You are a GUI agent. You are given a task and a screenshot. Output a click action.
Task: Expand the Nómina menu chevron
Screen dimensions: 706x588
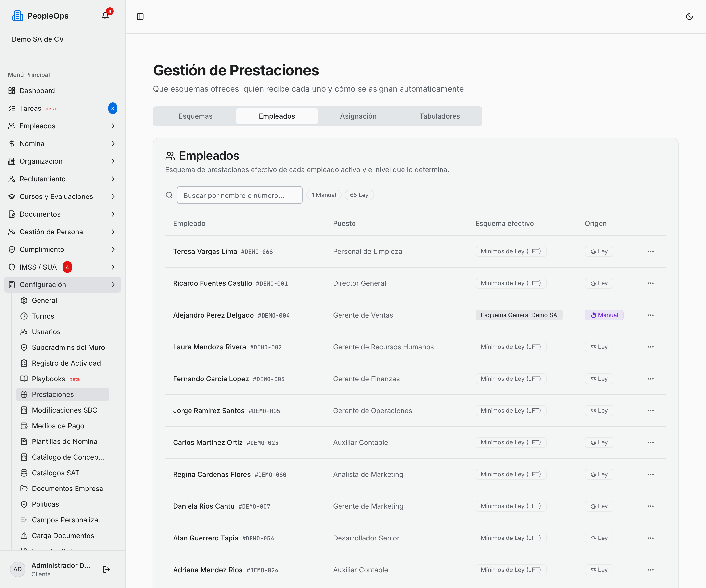(113, 144)
